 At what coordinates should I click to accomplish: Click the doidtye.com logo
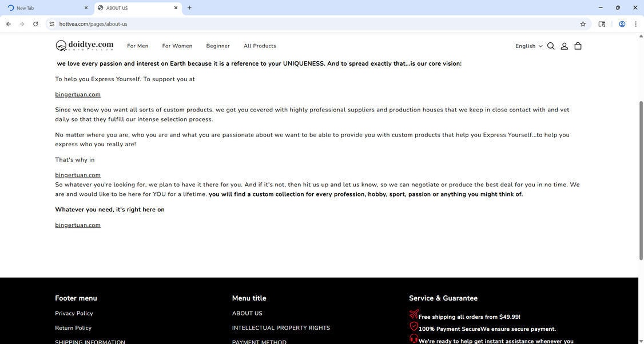pos(85,46)
